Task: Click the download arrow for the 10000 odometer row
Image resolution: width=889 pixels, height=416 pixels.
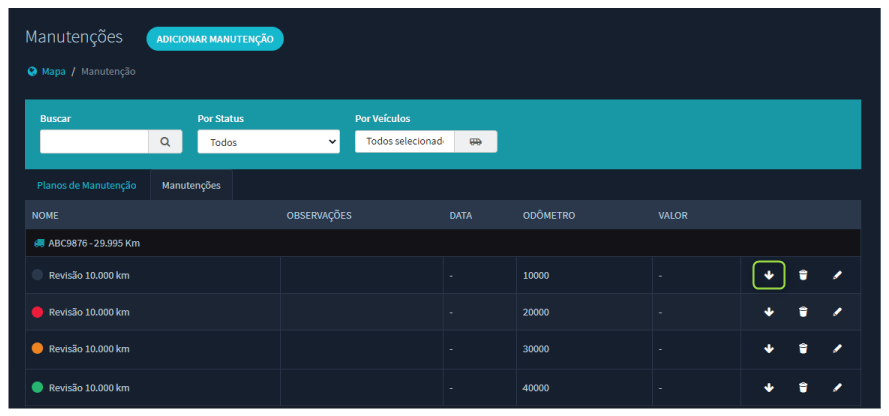Action: click(x=768, y=275)
